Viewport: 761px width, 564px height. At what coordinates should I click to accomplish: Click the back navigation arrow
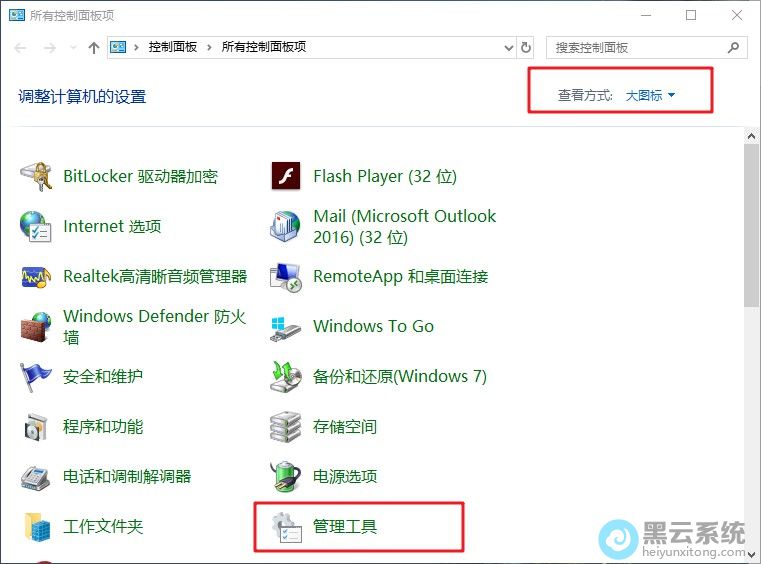click(x=20, y=48)
